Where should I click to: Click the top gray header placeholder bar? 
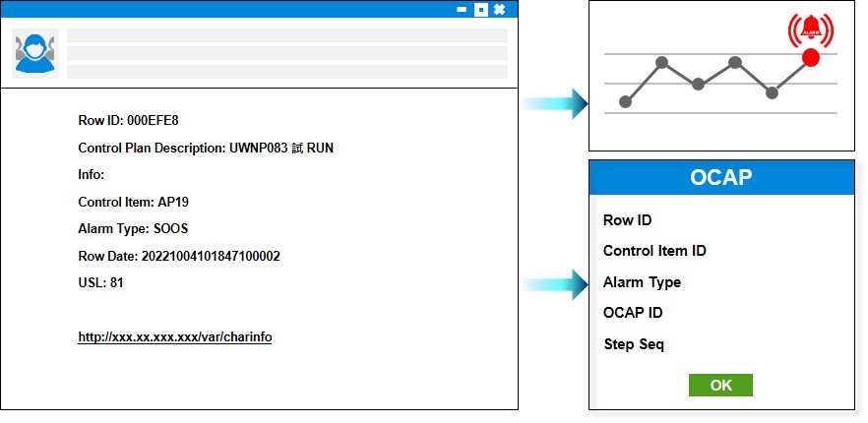click(286, 35)
